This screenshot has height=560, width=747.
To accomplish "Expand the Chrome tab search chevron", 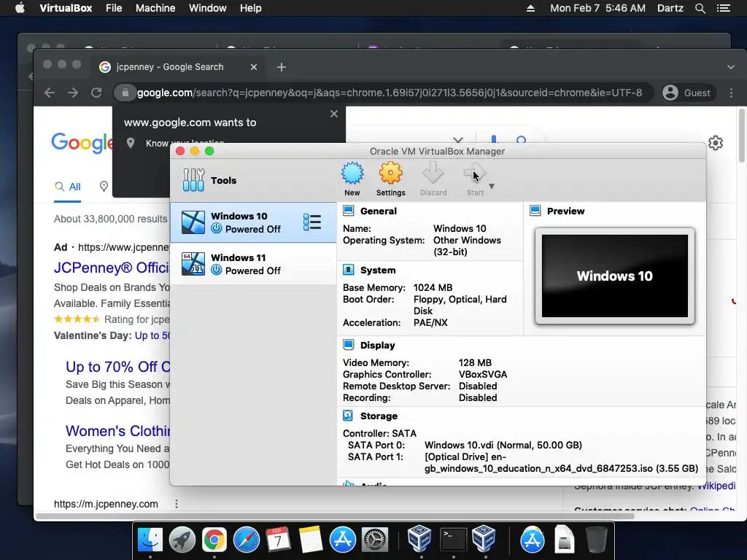I will pyautogui.click(x=731, y=67).
